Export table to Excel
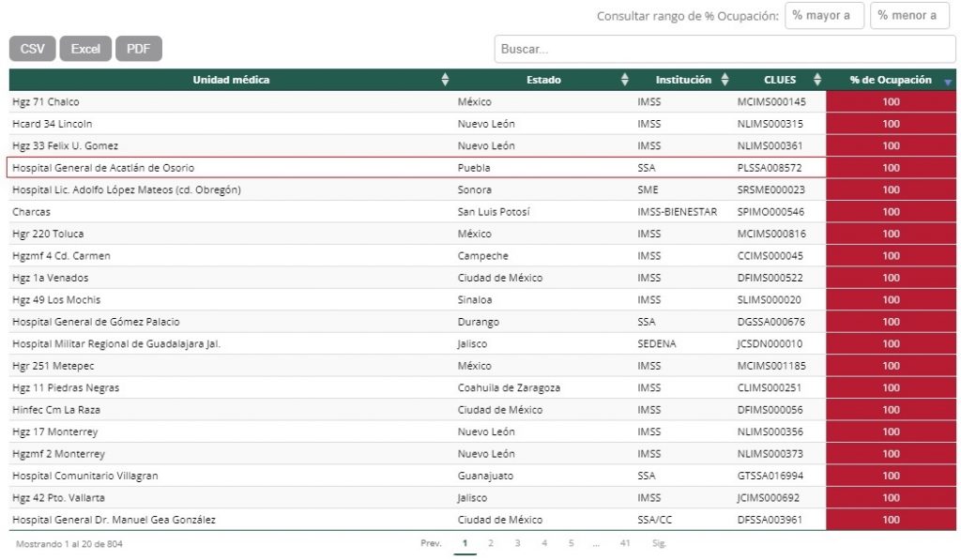This screenshot has height=560, width=961. (85, 49)
